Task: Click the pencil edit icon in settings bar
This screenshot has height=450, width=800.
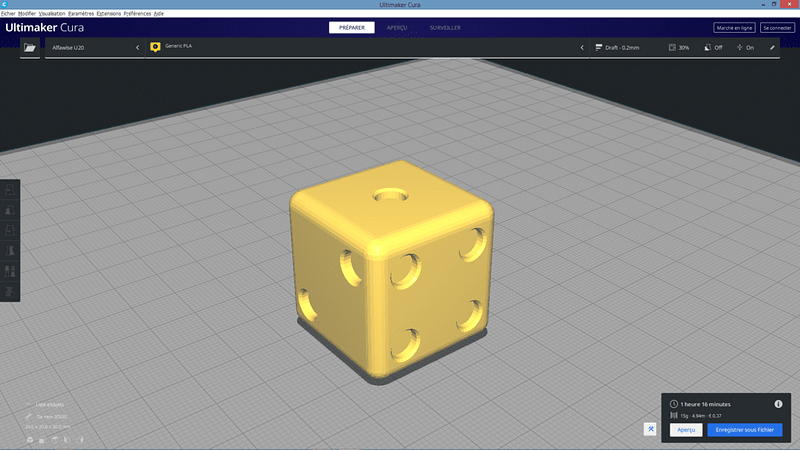Action: 772,47
